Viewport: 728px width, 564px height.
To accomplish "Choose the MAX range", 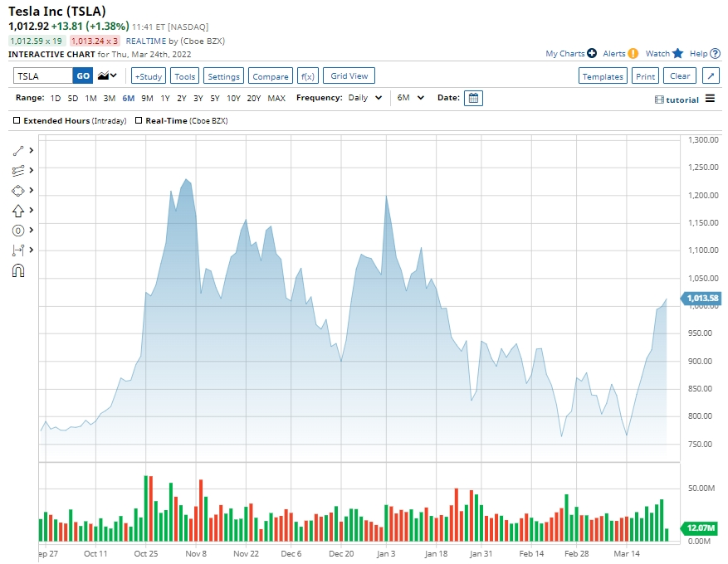I will [x=276, y=99].
